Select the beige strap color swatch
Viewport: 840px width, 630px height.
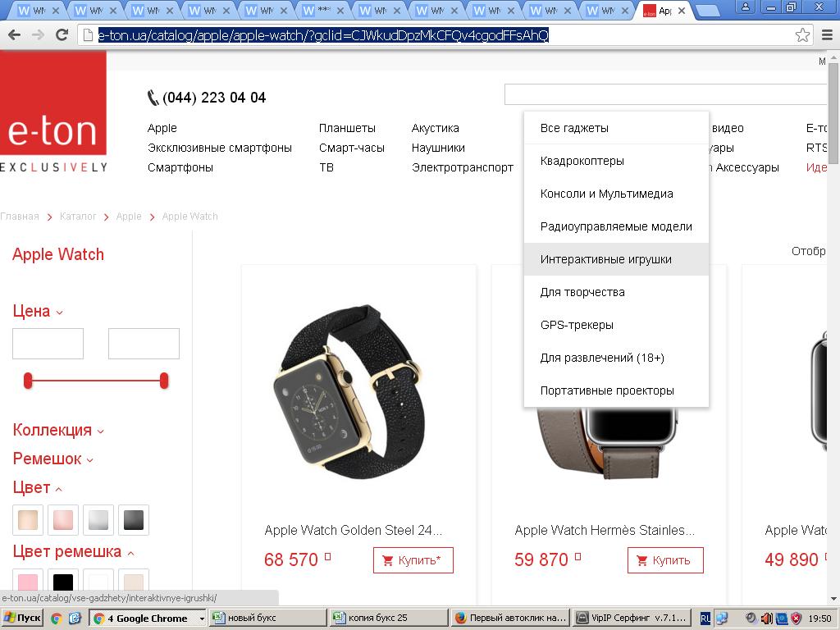[134, 580]
